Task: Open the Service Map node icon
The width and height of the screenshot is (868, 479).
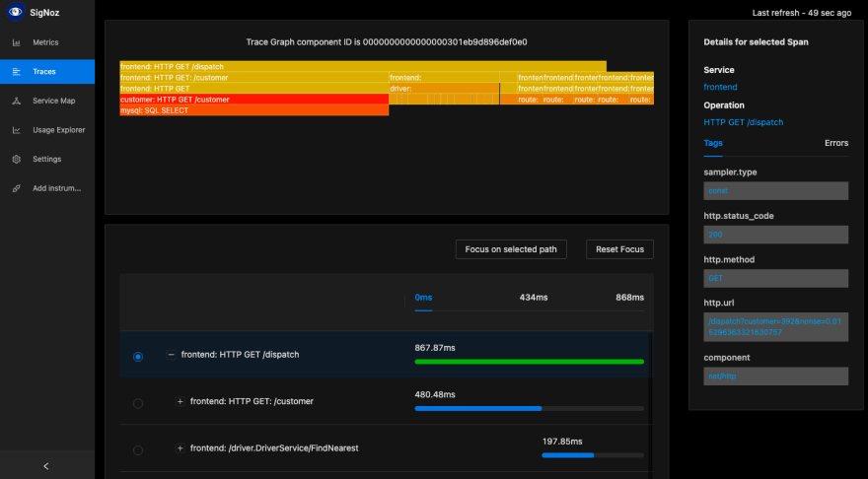Action: point(17,101)
